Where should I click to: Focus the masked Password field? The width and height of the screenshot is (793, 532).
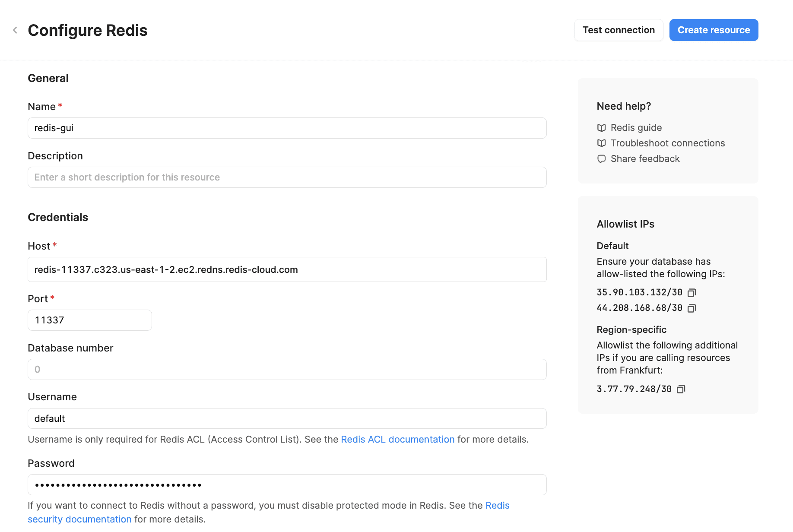[287, 485]
